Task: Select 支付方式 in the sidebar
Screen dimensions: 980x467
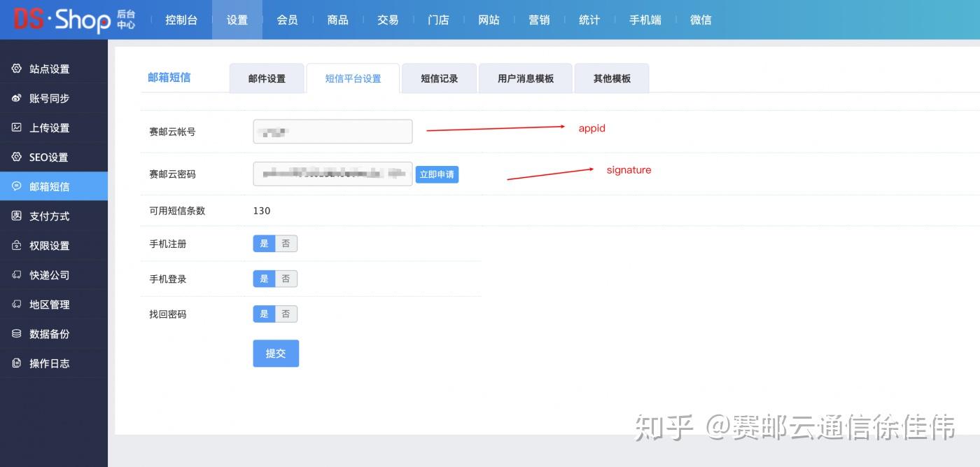Action: [54, 216]
